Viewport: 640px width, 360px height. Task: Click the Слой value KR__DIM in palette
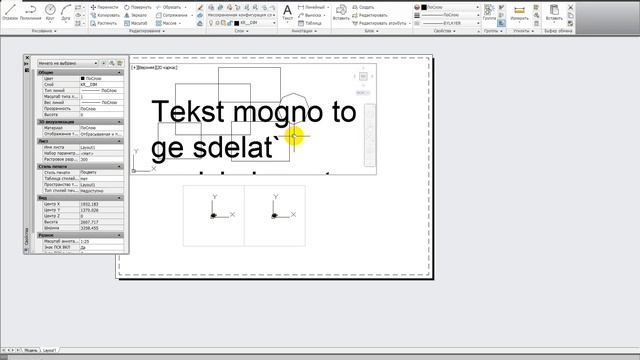(101, 84)
